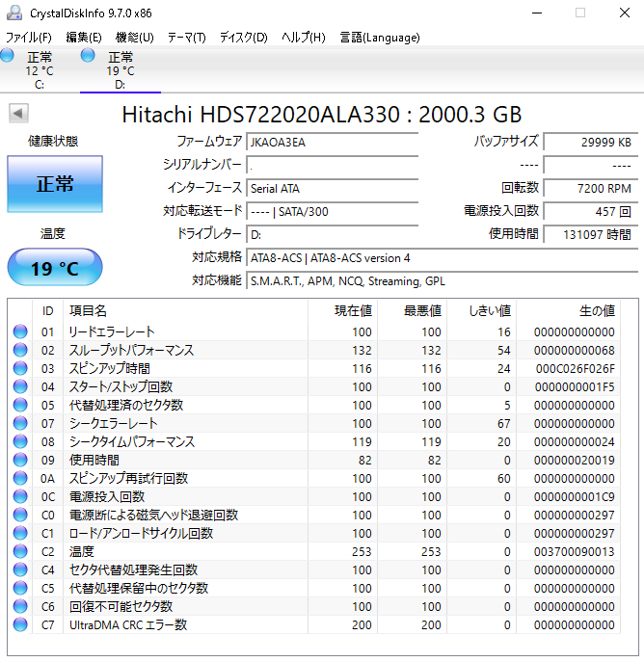The width and height of the screenshot is (644, 662).
Task: Click the firmware field JKAOA3EA
Action: 332,142
